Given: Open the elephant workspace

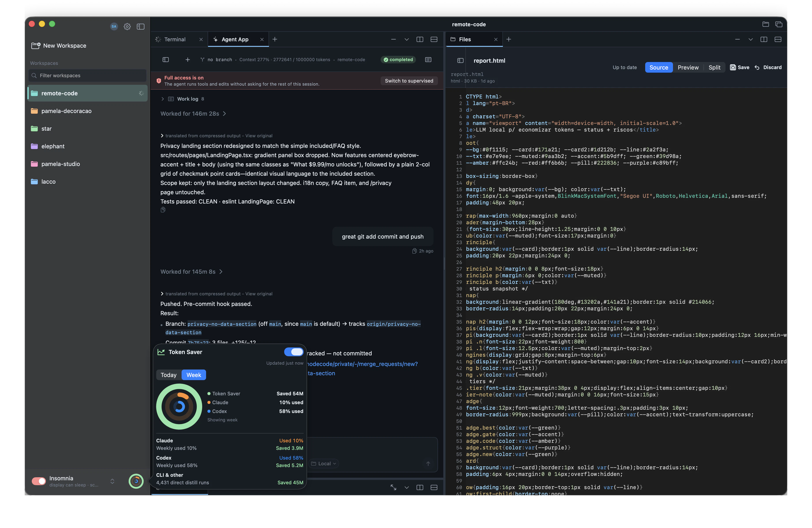Looking at the screenshot, I should pyautogui.click(x=88, y=146).
